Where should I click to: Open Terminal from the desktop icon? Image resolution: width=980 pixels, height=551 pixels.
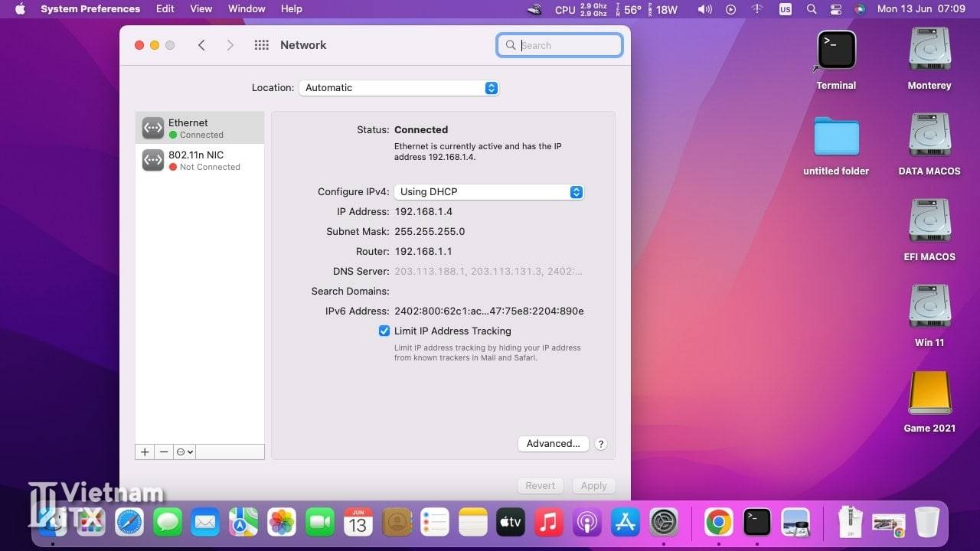pos(836,51)
